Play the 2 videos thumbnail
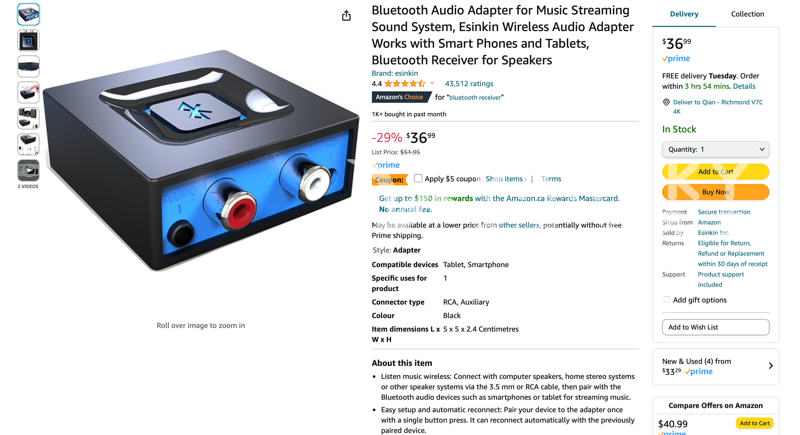Viewport: 800px width, 435px height. (28, 171)
